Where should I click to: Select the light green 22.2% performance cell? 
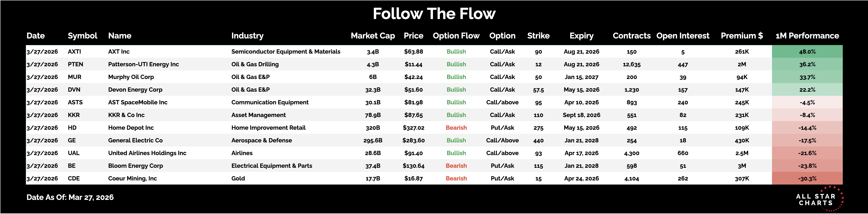pos(807,90)
